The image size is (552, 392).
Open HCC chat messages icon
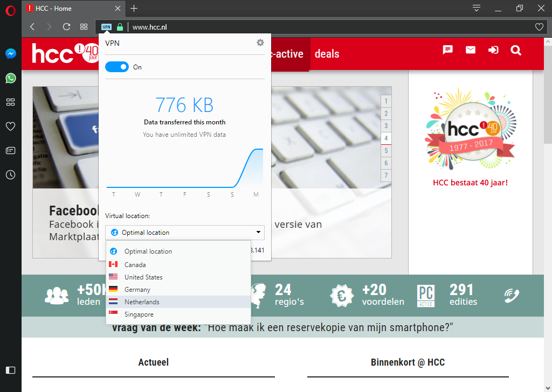[x=447, y=50]
